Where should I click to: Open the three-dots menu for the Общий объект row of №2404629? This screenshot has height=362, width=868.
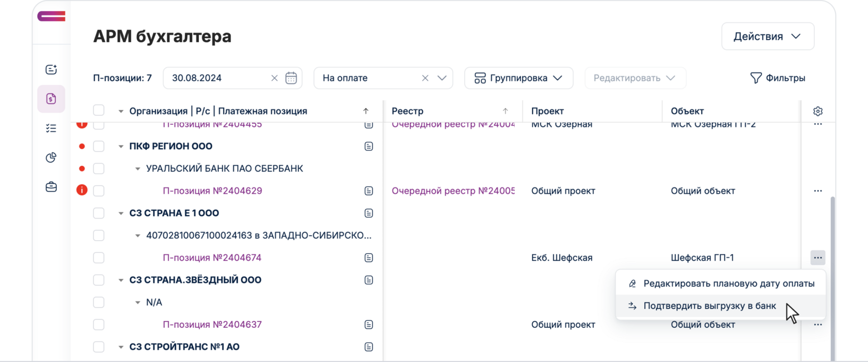tap(817, 191)
